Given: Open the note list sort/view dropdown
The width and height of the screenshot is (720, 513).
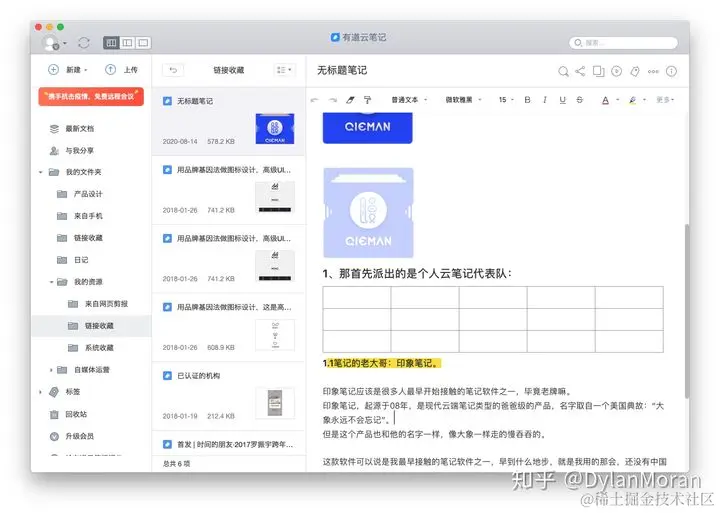Looking at the screenshot, I should coord(285,70).
